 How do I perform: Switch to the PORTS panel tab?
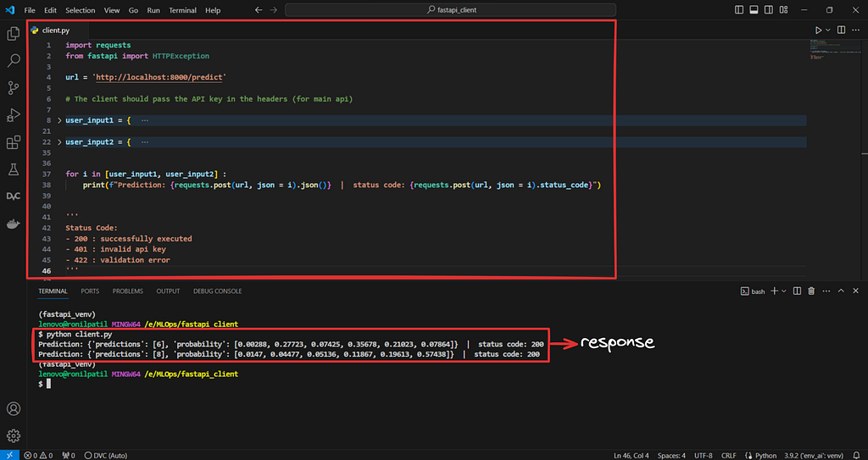(x=90, y=291)
